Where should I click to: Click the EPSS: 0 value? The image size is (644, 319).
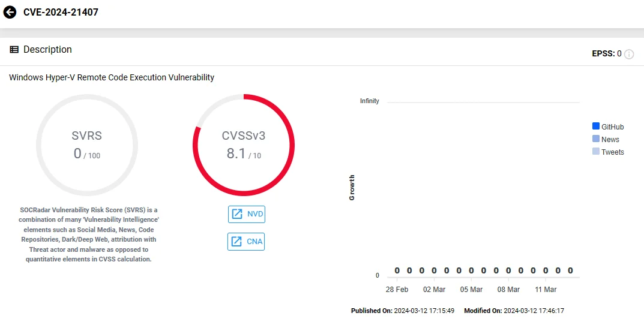tap(607, 54)
